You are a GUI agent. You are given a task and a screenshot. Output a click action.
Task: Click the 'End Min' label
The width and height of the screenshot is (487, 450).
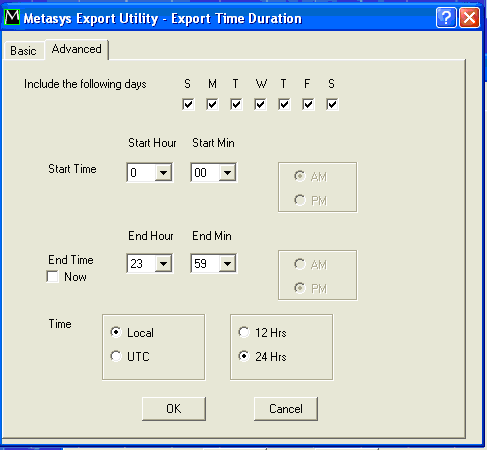(x=212, y=236)
